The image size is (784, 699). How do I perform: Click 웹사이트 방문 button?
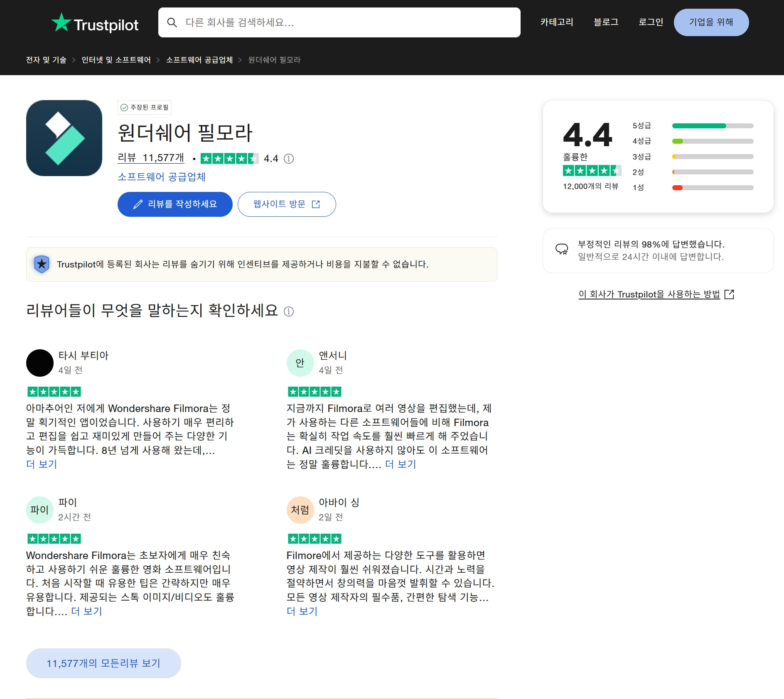pyautogui.click(x=287, y=204)
